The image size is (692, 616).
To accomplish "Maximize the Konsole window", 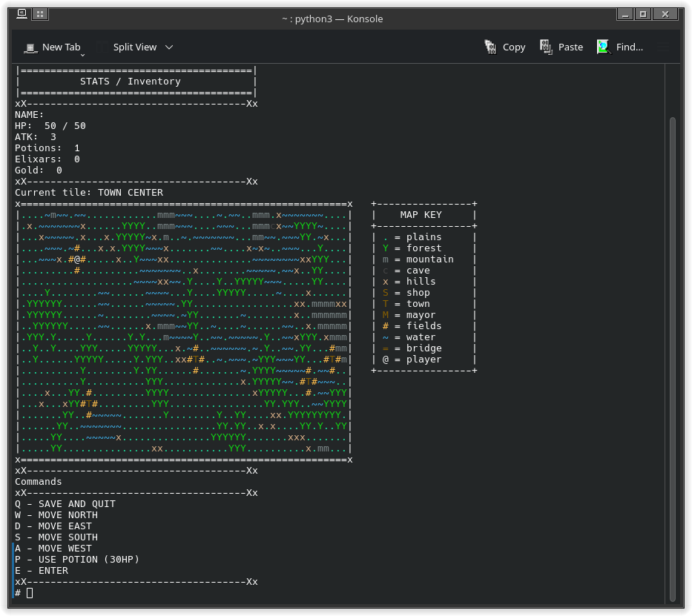I will click(643, 14).
